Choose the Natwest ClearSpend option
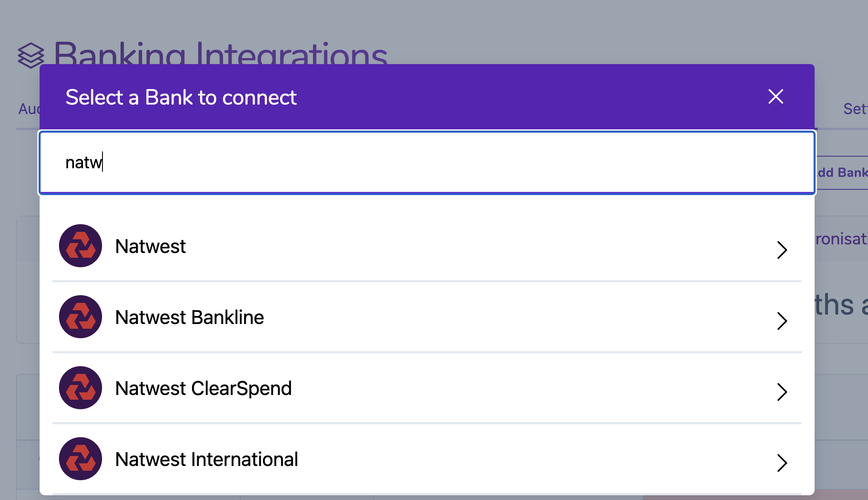Viewport: 868px width, 500px height. [x=427, y=388]
